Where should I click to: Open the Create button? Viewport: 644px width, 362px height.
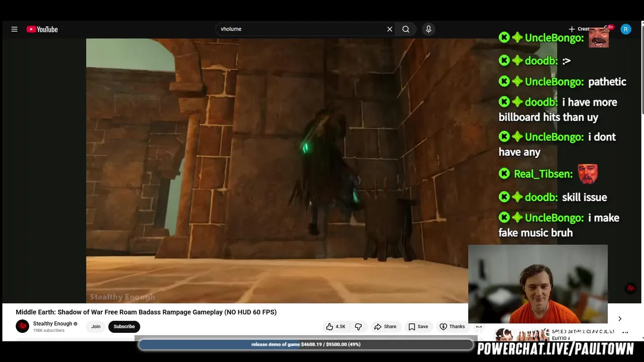coord(580,29)
